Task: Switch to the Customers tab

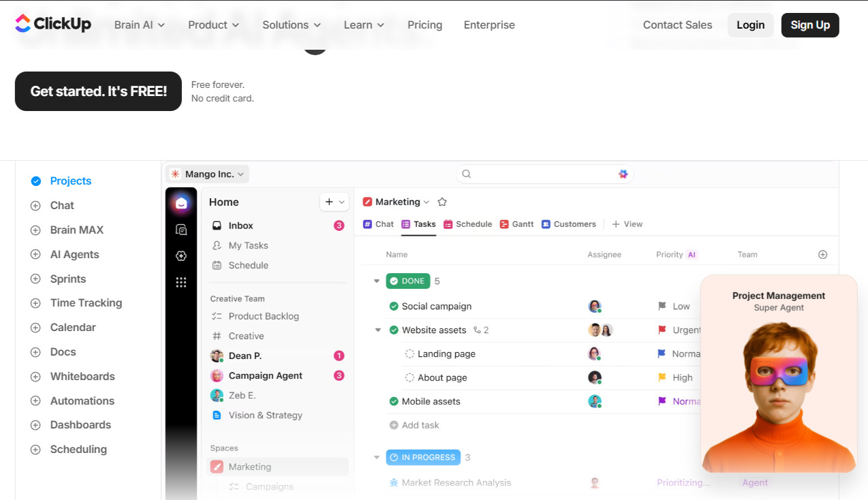Action: (x=569, y=224)
